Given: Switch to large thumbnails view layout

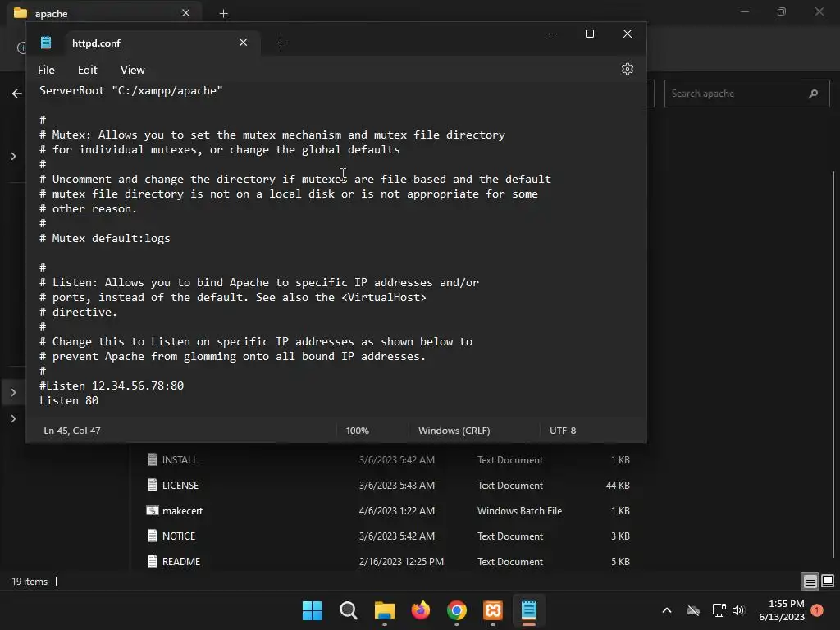Looking at the screenshot, I should (829, 582).
